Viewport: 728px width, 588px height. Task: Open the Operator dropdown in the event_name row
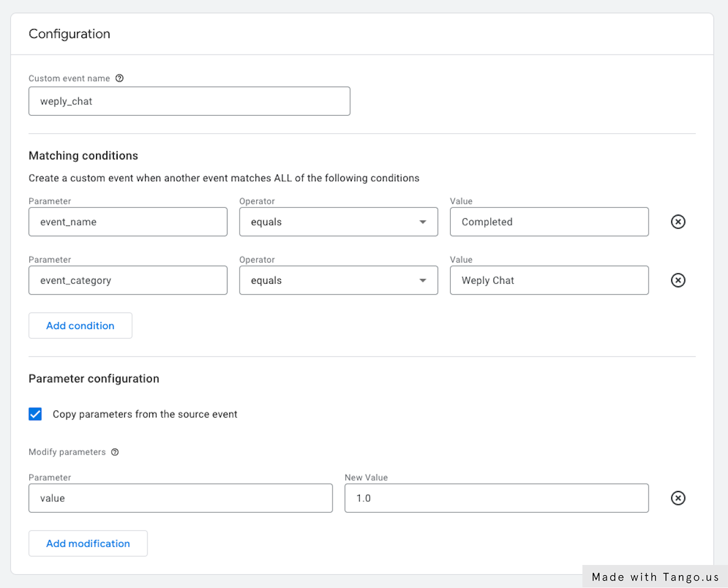click(339, 222)
